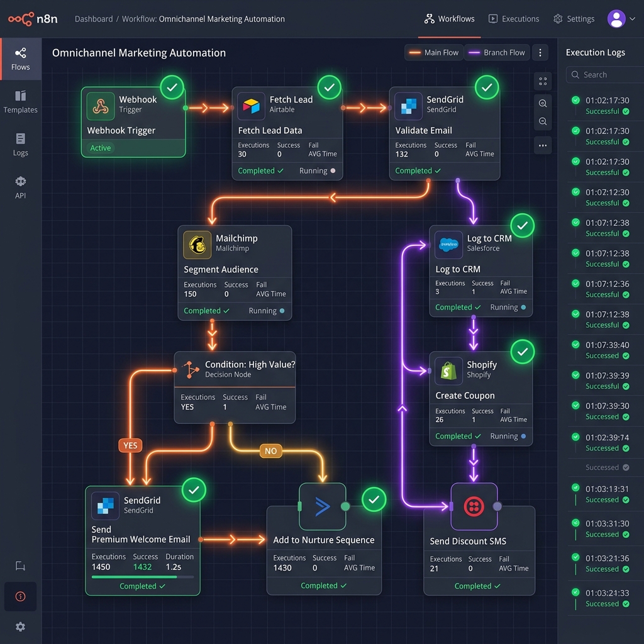Click the n8n logo

pyautogui.click(x=33, y=19)
